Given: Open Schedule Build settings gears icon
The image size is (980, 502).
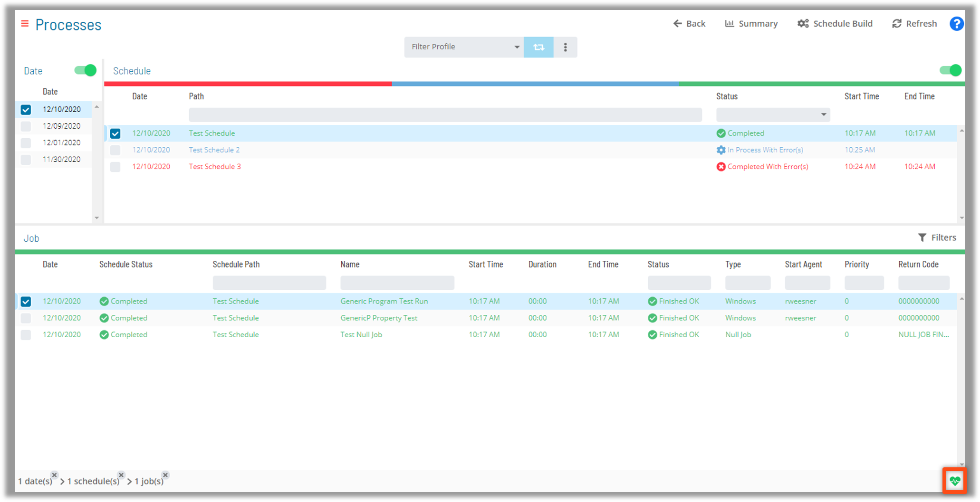Looking at the screenshot, I should 803,23.
